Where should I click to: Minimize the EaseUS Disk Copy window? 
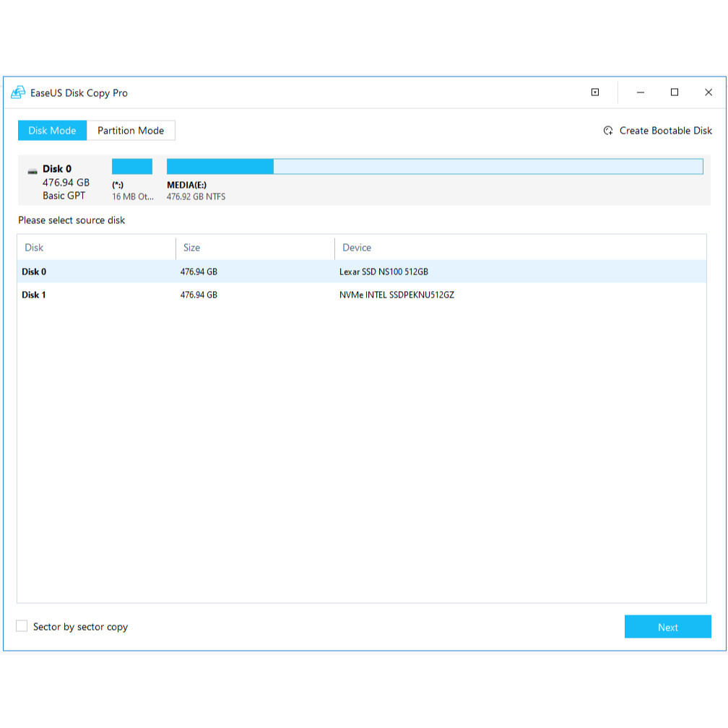[x=640, y=92]
